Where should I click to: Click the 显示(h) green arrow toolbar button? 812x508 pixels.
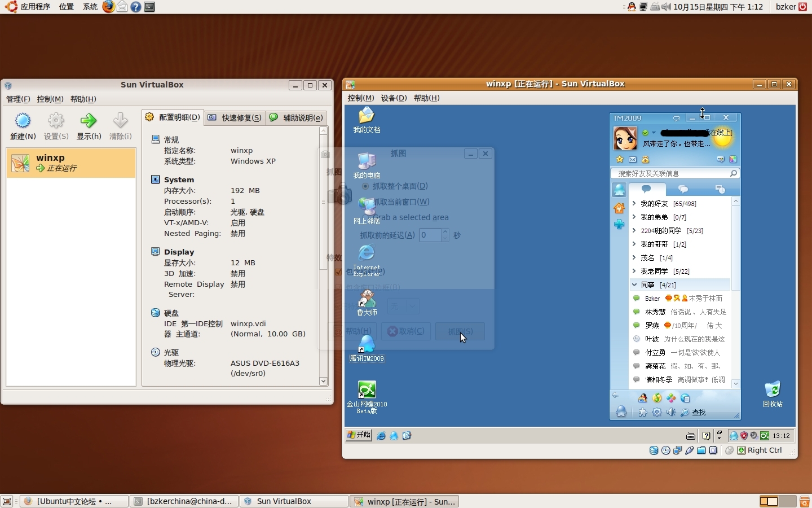pyautogui.click(x=89, y=126)
